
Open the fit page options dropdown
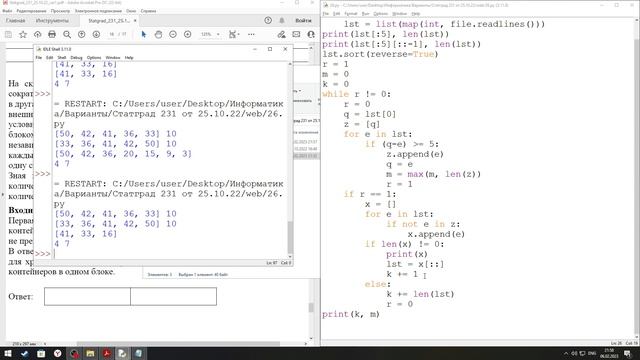pos(234,34)
